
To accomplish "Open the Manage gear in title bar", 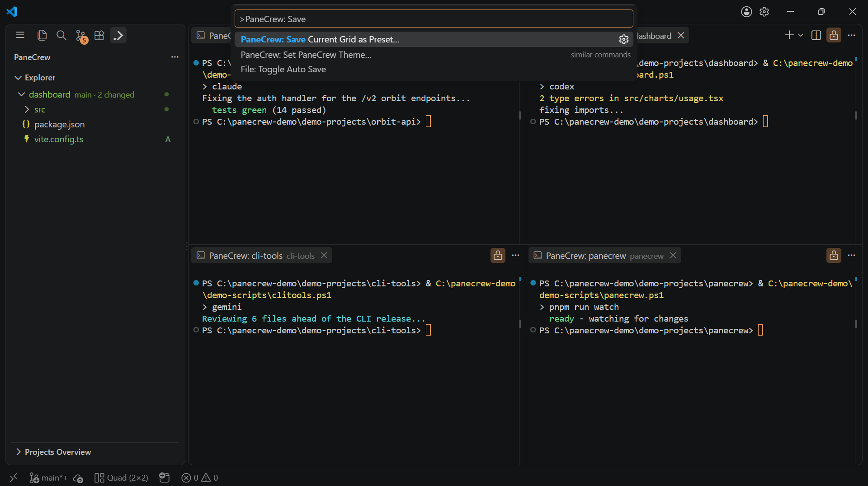I will pyautogui.click(x=764, y=12).
